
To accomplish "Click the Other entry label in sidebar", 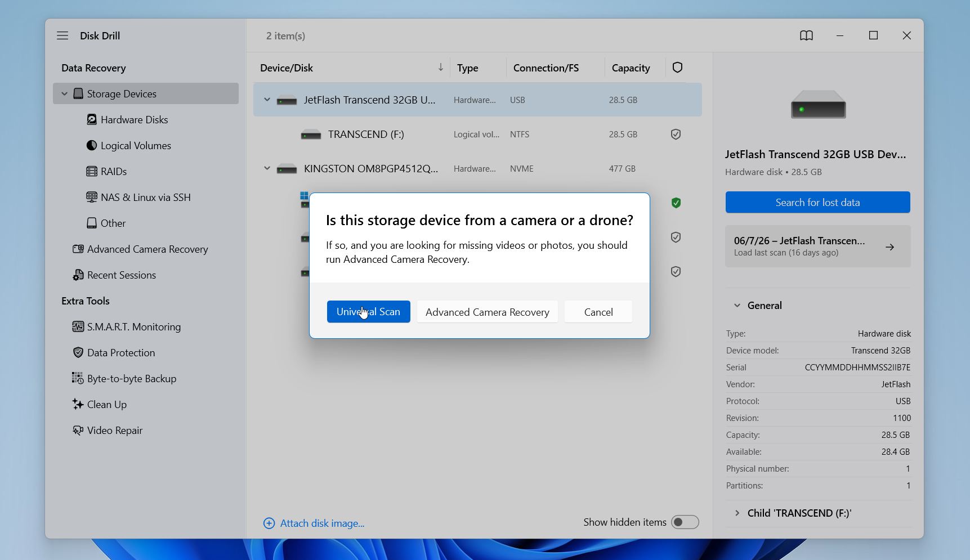I will (113, 223).
